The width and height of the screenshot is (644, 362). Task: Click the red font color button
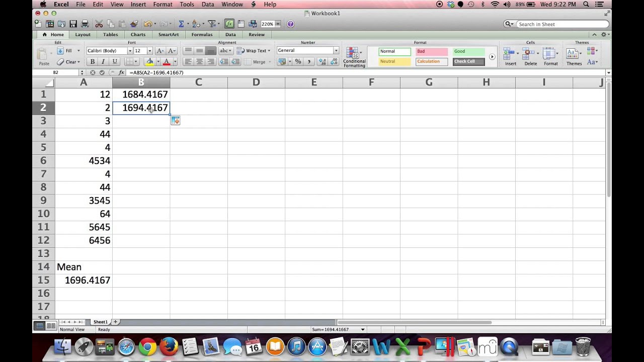click(167, 62)
